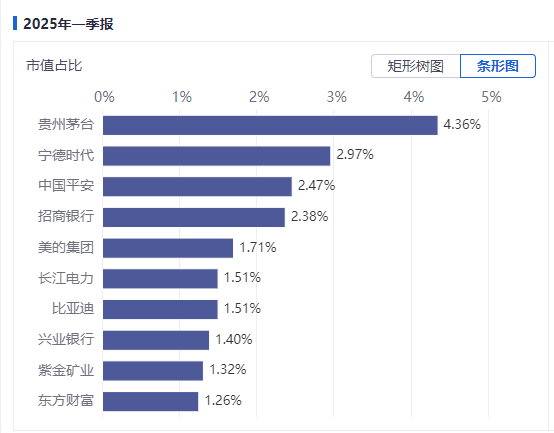Viewport: 554px width, 433px height.
Task: Switch to 矩形树图 treemap view
Action: pos(416,66)
